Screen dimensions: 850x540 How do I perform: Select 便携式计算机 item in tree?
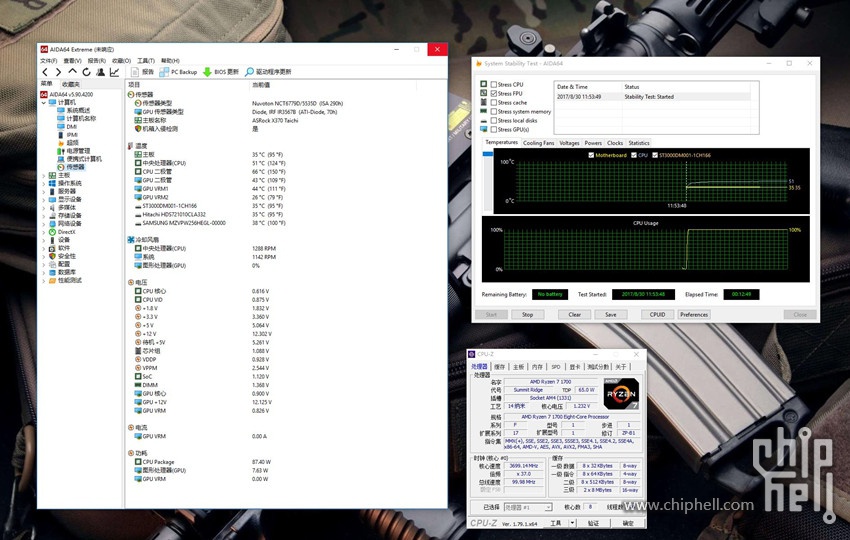pyautogui.click(x=79, y=159)
